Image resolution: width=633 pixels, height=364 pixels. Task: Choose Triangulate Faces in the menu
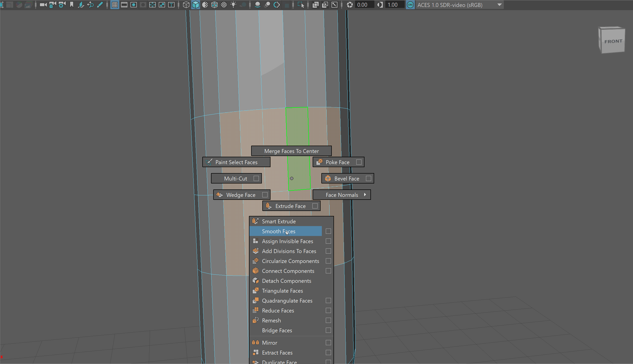(282, 291)
